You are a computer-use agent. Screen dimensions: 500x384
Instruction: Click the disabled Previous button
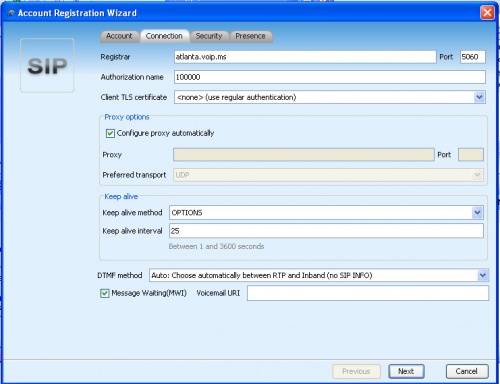pos(356,371)
